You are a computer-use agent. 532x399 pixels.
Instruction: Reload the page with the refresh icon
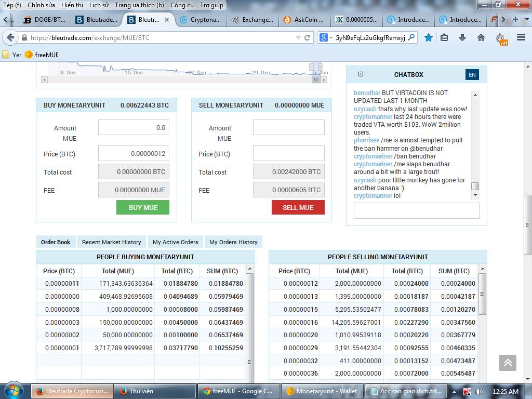click(x=308, y=37)
